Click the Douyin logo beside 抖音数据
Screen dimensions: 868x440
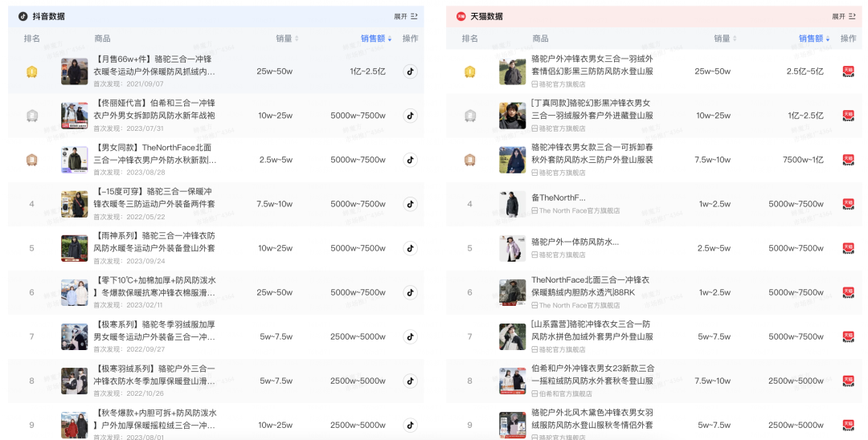23,17
